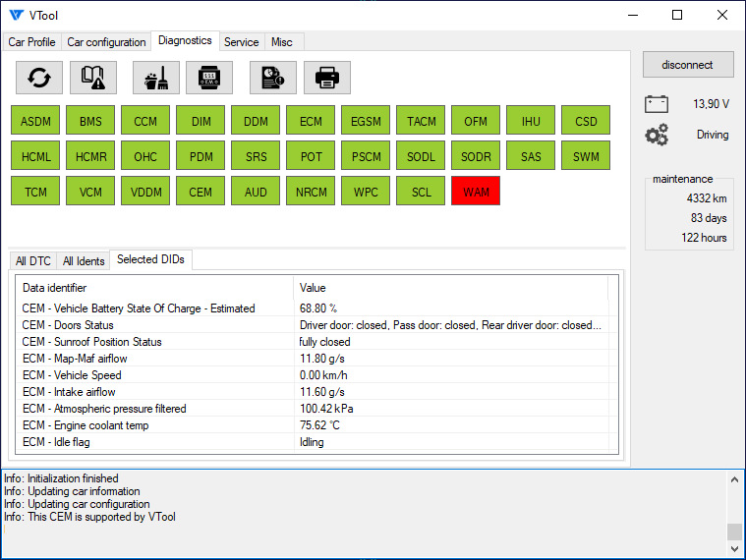
Task: Switch to the All Idents tab
Action: pos(84,260)
